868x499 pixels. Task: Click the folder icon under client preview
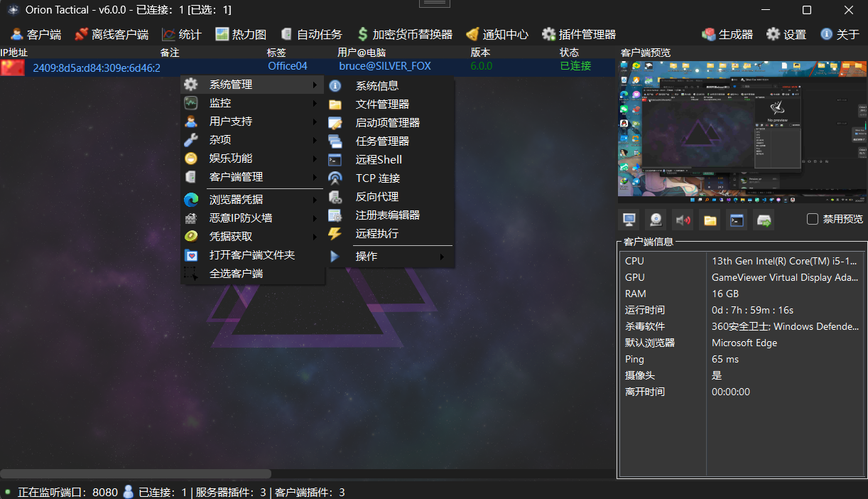tap(710, 220)
